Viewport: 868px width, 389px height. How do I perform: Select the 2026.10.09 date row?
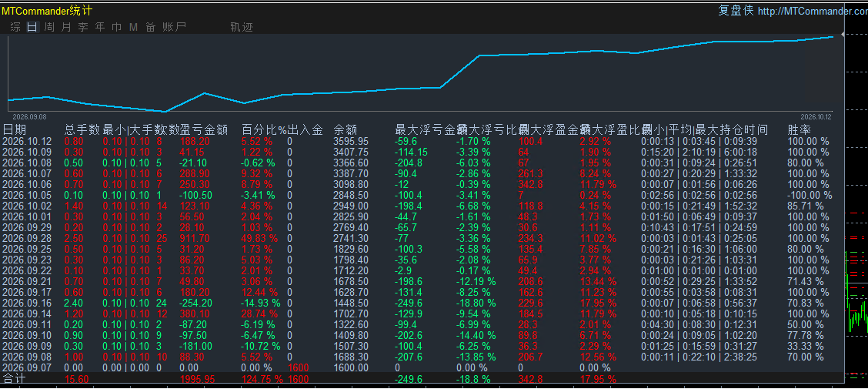tap(27, 152)
